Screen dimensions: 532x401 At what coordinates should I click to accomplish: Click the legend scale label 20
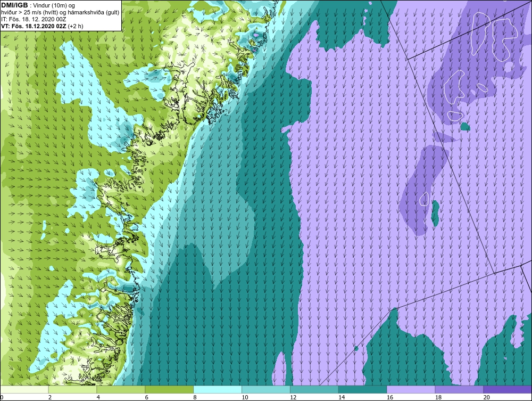pyautogui.click(x=486, y=397)
